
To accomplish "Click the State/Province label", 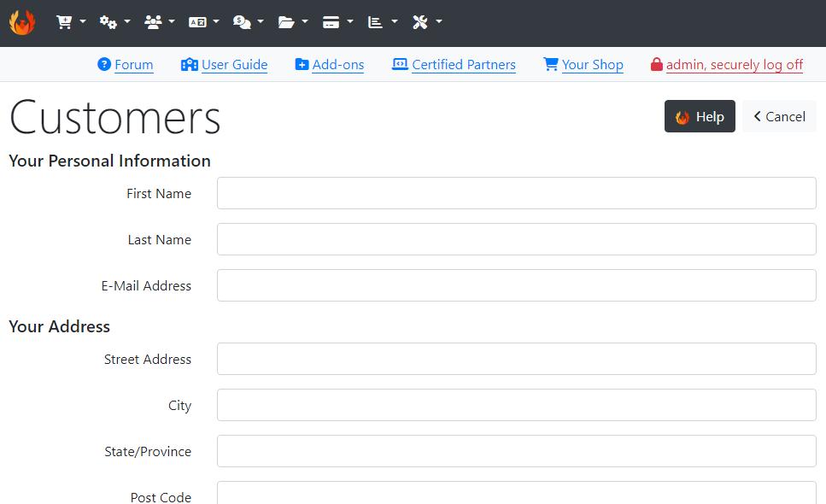I will tap(148, 452).
